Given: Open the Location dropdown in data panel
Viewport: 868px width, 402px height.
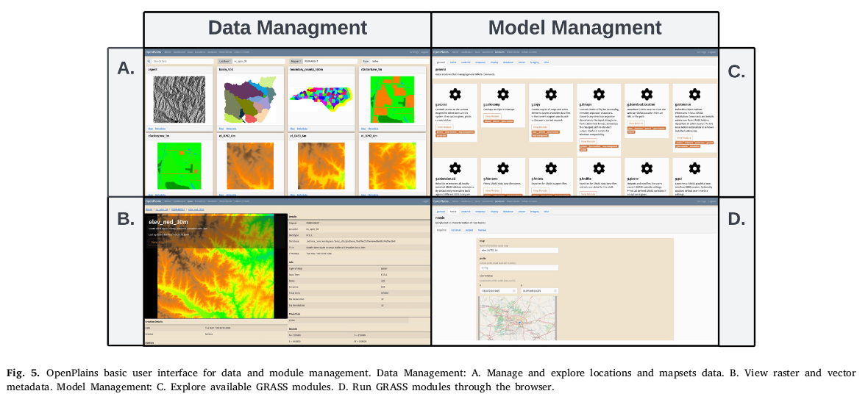Looking at the screenshot, I should pyautogui.click(x=225, y=62).
